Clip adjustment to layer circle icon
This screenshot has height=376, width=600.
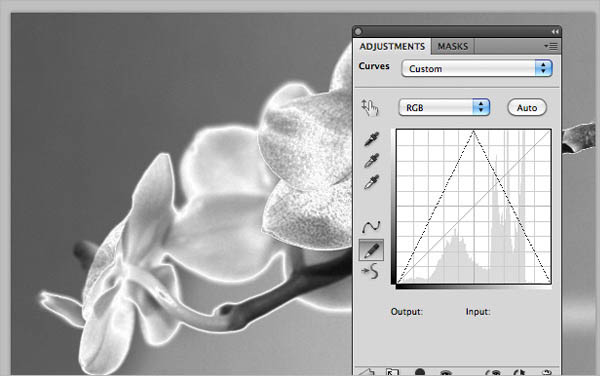pyautogui.click(x=420, y=372)
